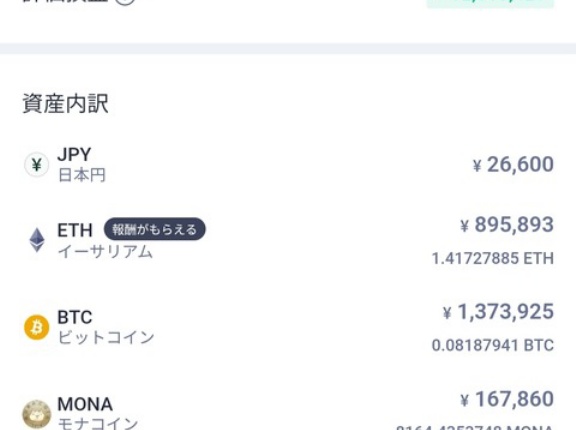Tap the ¥ 1,373,925 BTC valuation
The width and height of the screenshot is (576, 430).
[498, 312]
